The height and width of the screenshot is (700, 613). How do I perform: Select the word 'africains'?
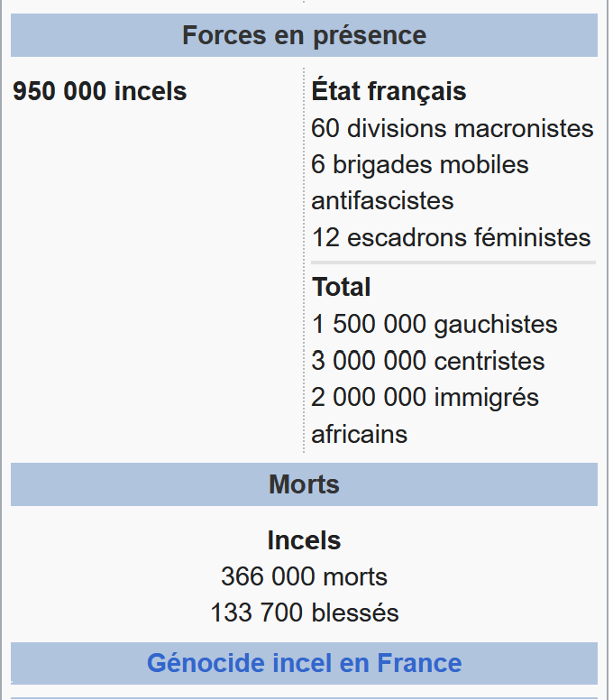click(360, 435)
